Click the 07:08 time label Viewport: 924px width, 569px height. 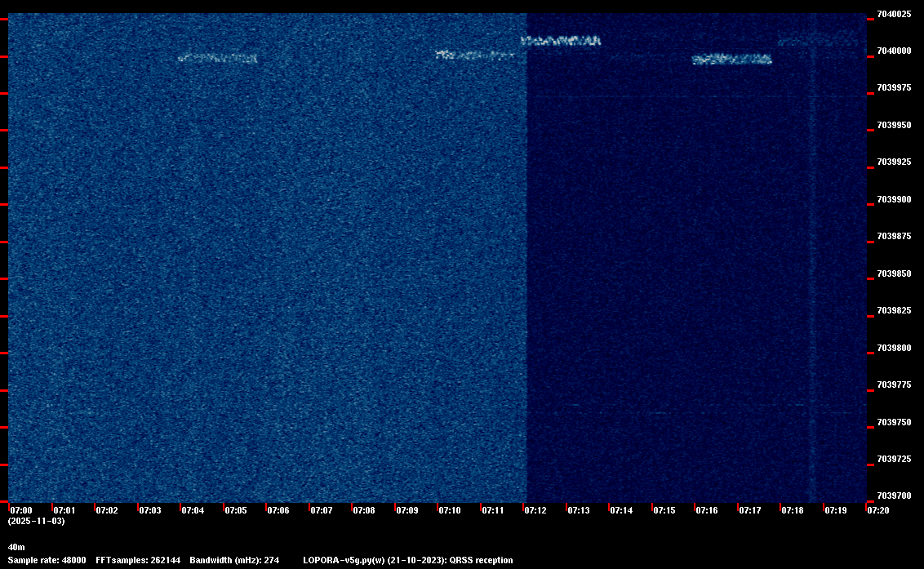click(364, 510)
